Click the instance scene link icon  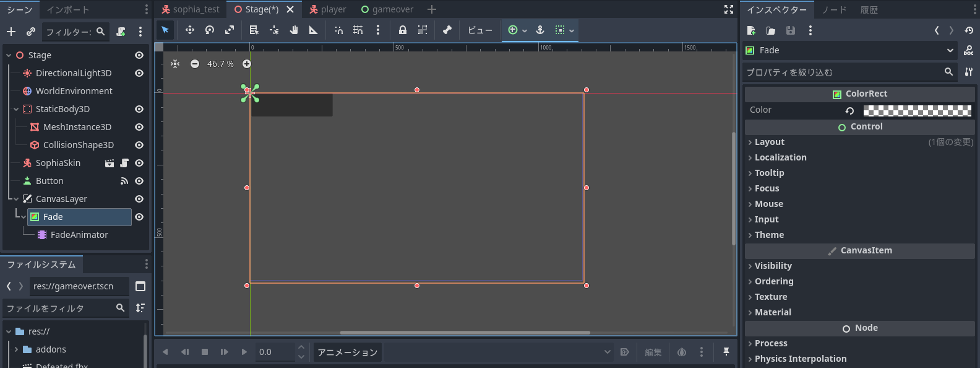pyautogui.click(x=31, y=32)
